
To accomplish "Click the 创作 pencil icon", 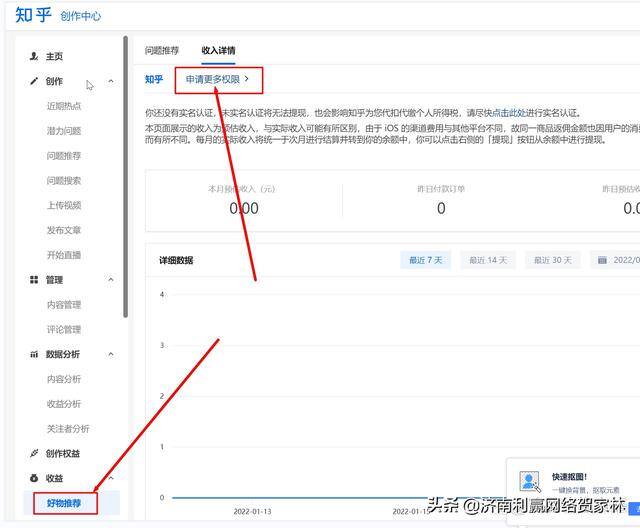I will pos(34,81).
